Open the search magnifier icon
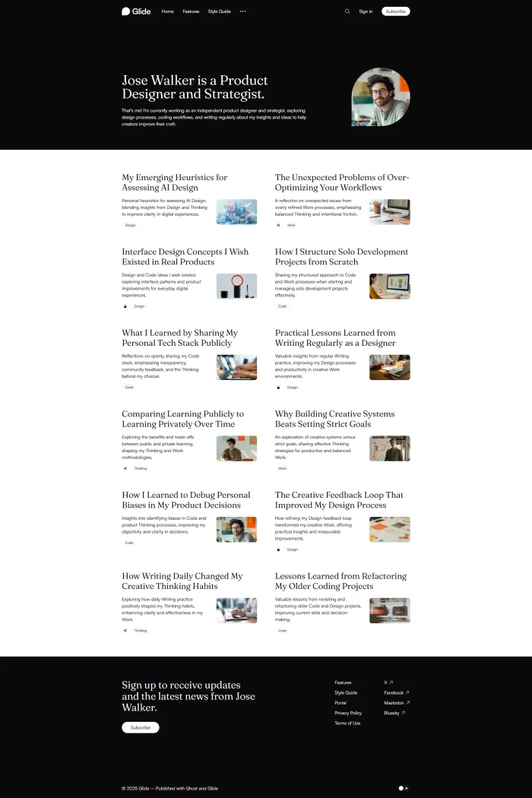The width and height of the screenshot is (532, 798). [x=347, y=11]
